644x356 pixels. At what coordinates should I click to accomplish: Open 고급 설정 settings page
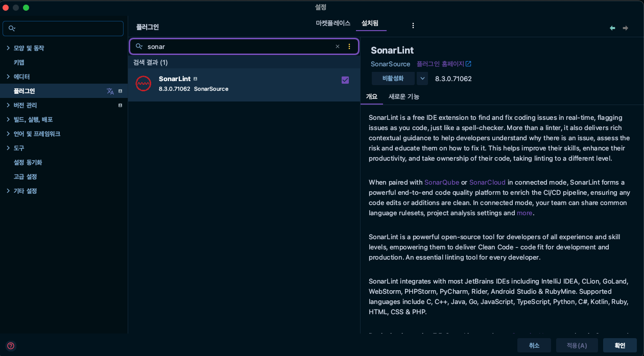tap(25, 176)
